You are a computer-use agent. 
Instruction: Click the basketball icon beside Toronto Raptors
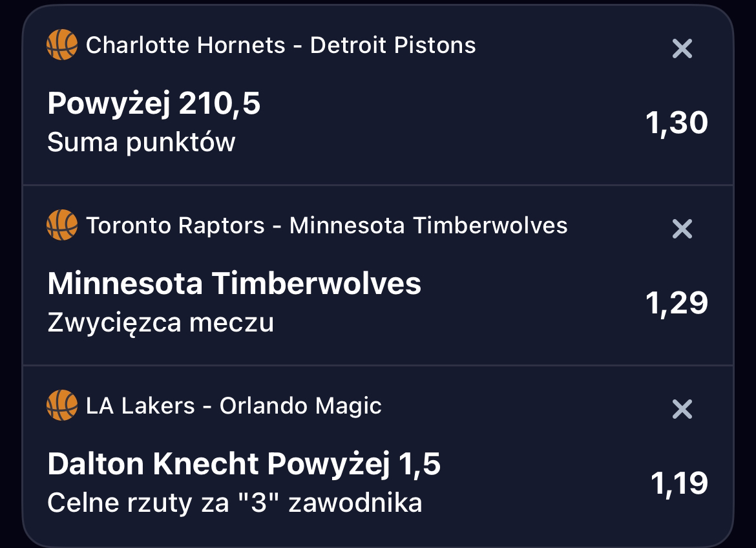tap(62, 226)
